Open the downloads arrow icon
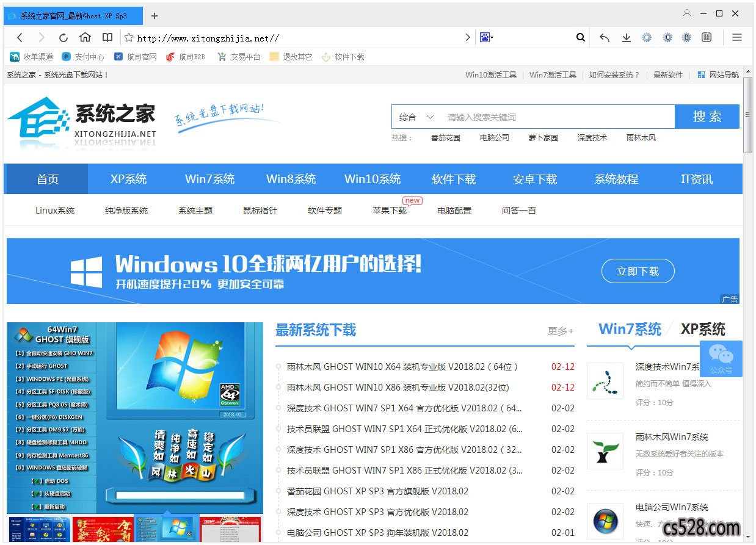 (x=626, y=38)
